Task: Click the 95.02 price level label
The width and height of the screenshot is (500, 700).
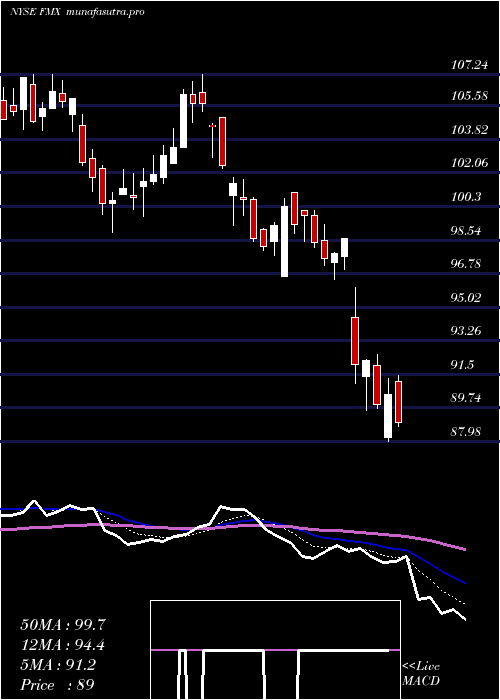Action: (x=467, y=298)
